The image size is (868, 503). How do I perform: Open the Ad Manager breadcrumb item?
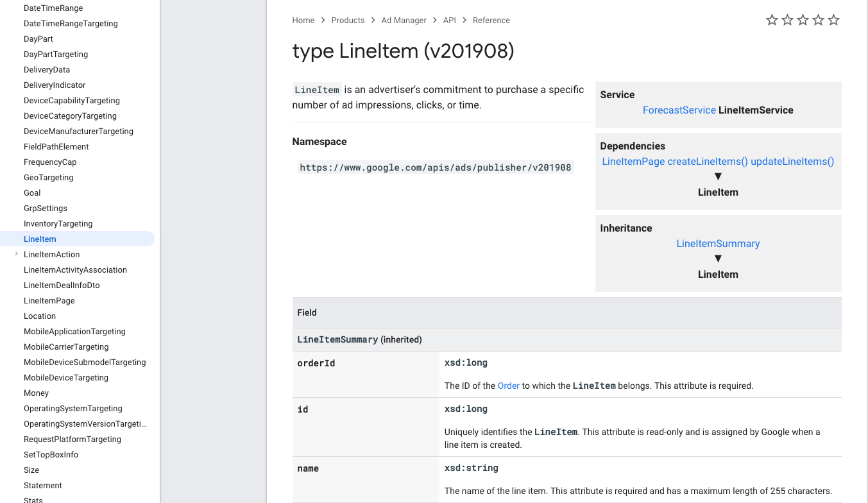pyautogui.click(x=404, y=20)
